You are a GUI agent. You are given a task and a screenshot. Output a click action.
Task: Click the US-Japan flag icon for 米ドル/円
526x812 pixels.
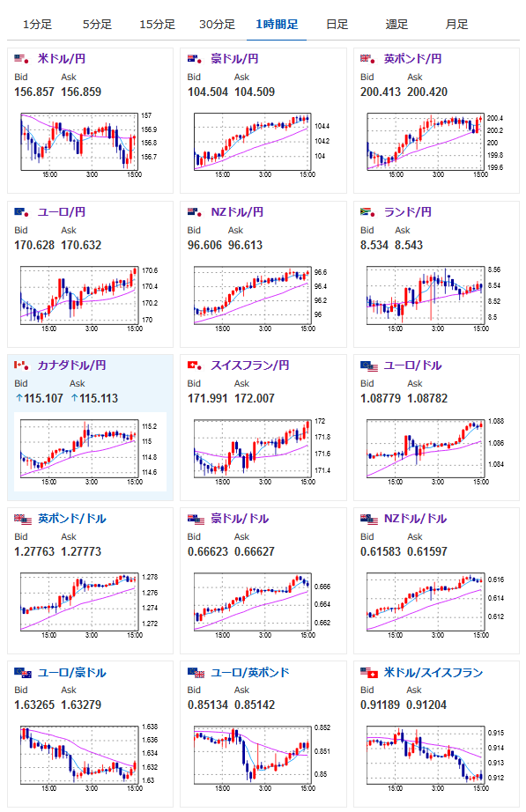click(x=21, y=59)
